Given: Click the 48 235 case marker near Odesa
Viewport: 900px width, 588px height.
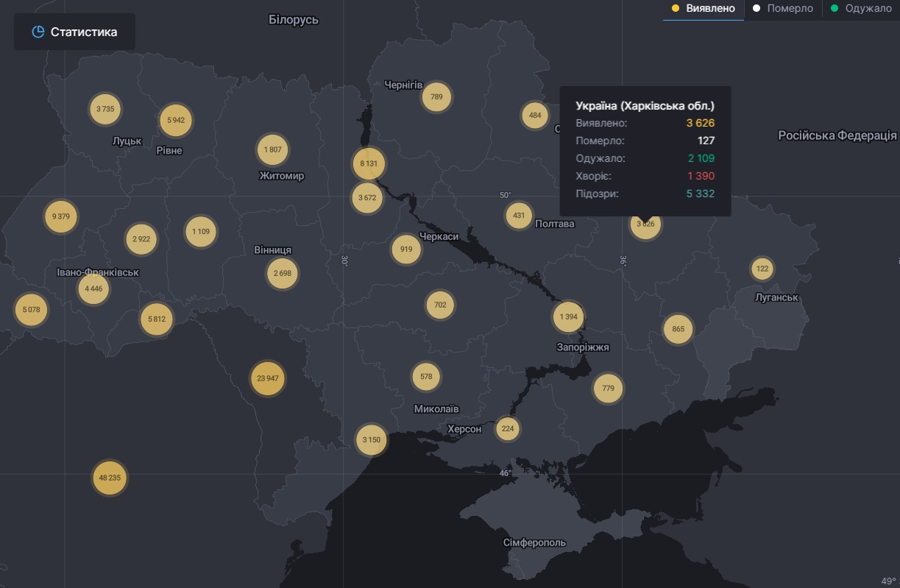Looking at the screenshot, I should pyautogui.click(x=109, y=478).
